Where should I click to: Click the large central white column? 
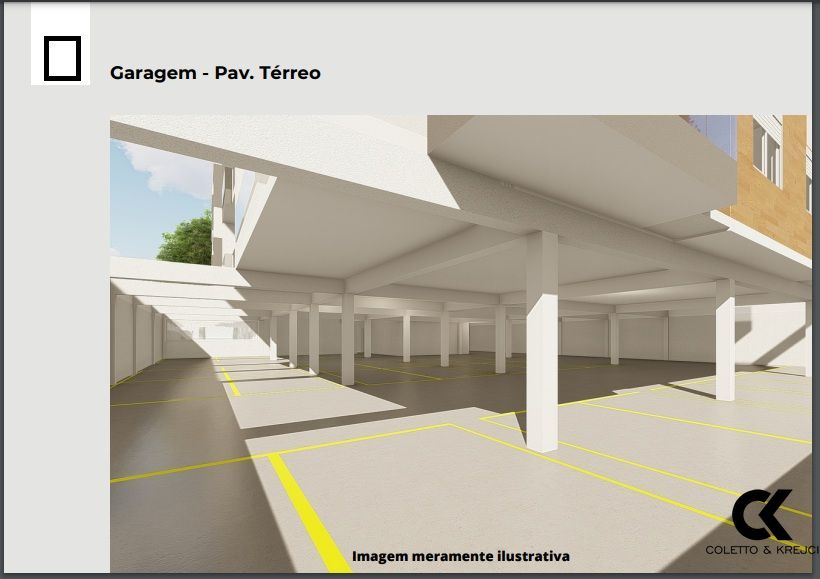tap(541, 340)
